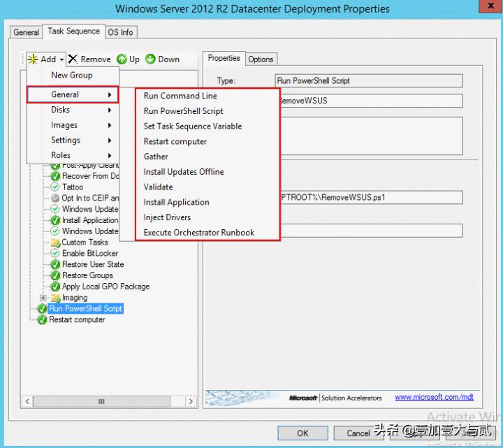Click the OK button
The height and width of the screenshot is (448, 503).
[x=302, y=433]
